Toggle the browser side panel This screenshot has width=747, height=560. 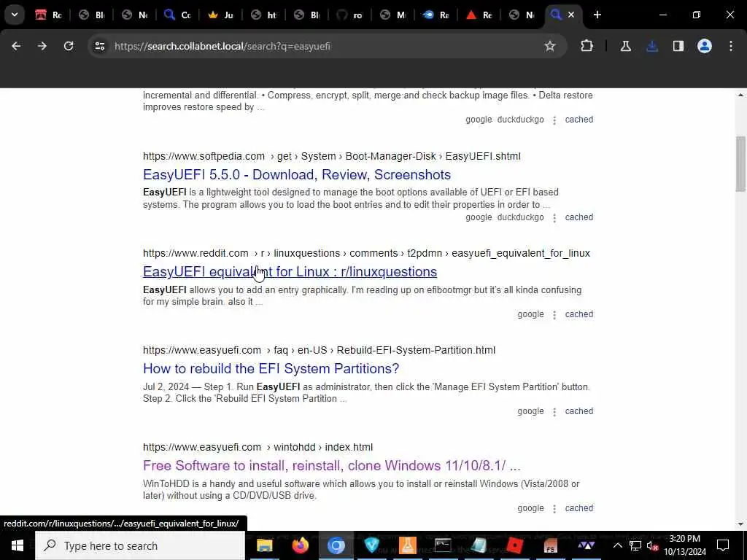coord(678,46)
